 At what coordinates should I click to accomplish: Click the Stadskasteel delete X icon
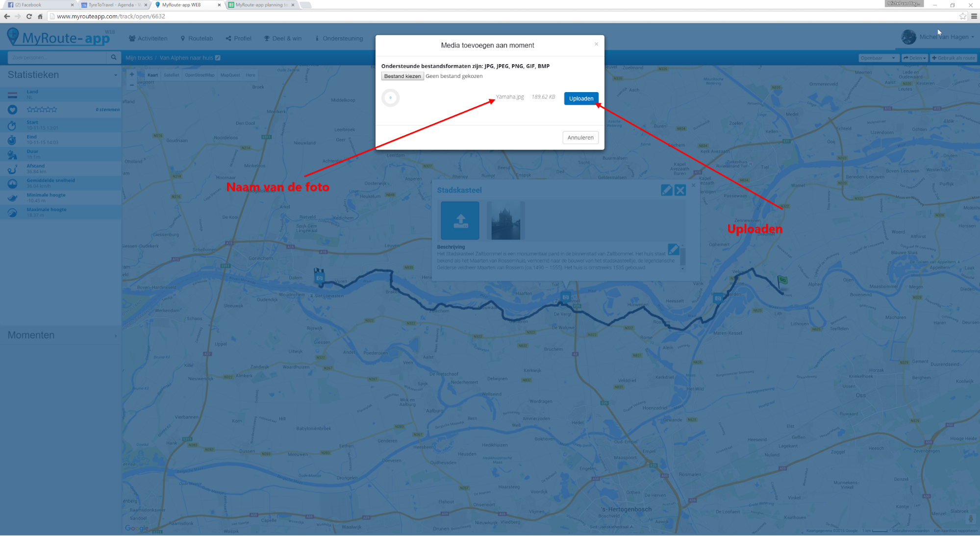pos(680,190)
